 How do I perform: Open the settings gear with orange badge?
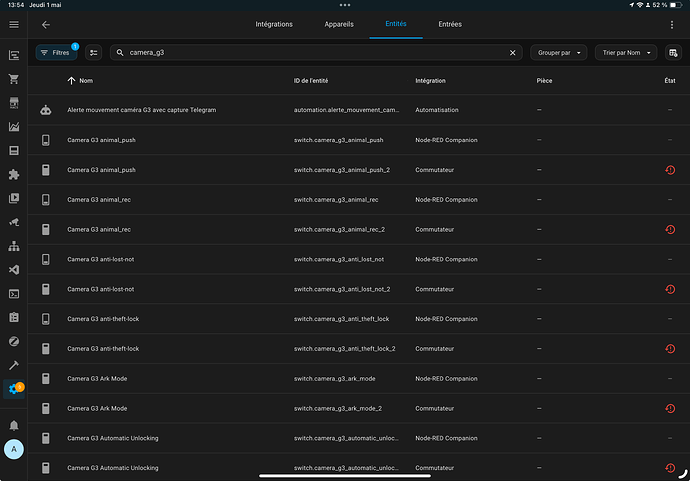15,389
